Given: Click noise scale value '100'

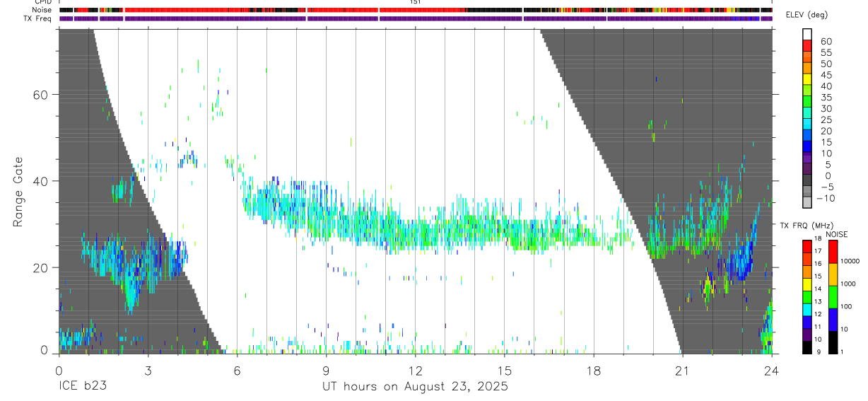Looking at the screenshot, I should (x=847, y=306).
